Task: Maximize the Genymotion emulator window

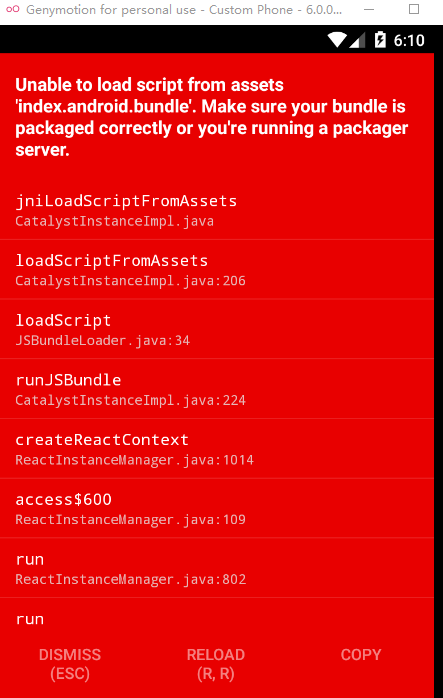Action: tap(414, 9)
